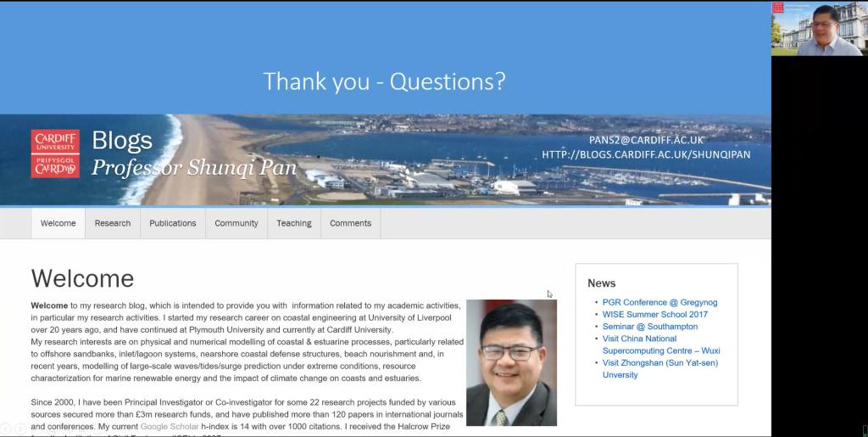868x437 pixels.
Task: Click the Blogs Professor Shunqi Pan title
Action: (x=193, y=154)
